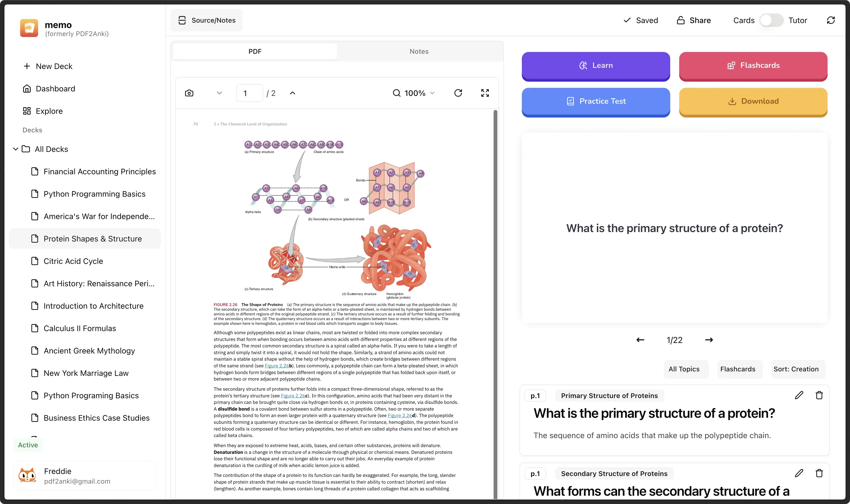Delete the Secondary Structure of Proteins flashcard
This screenshot has width=850, height=504.
click(819, 473)
